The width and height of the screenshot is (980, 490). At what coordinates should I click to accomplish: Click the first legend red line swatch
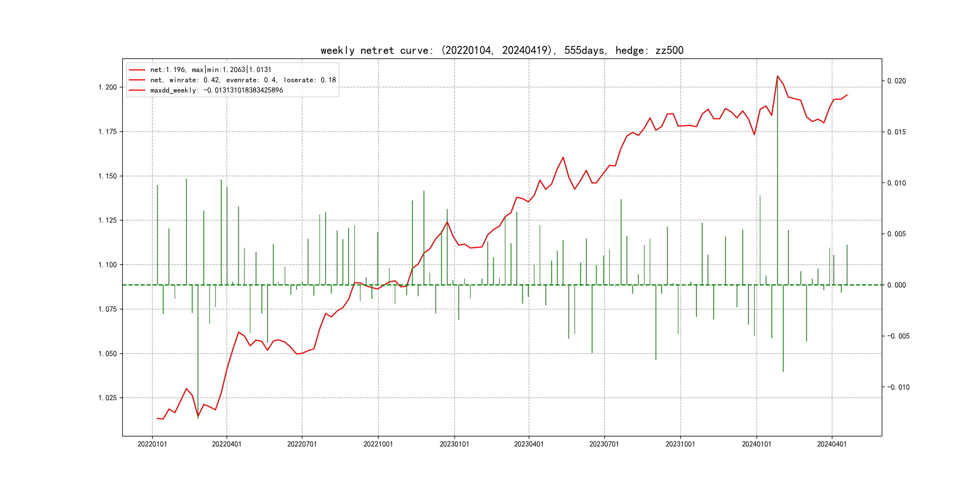point(137,70)
